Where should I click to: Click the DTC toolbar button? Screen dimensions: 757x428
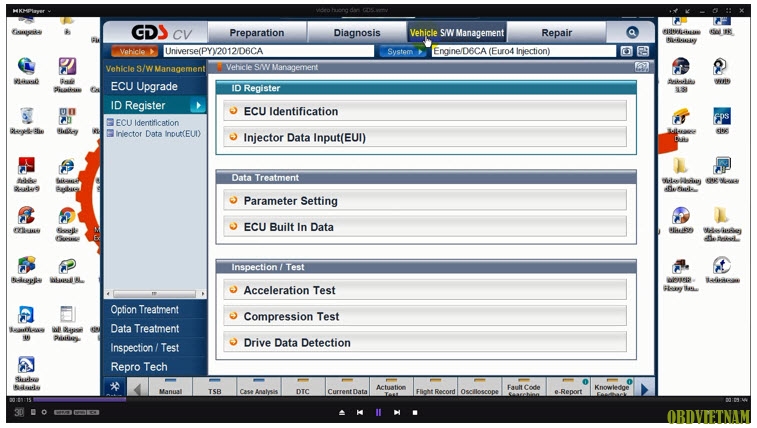302,390
